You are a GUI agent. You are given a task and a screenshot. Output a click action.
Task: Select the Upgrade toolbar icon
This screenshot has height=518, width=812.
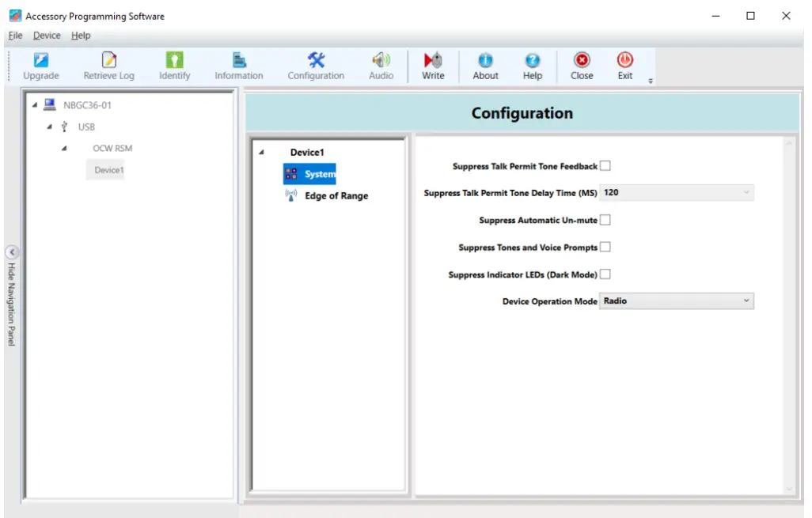tap(40, 65)
